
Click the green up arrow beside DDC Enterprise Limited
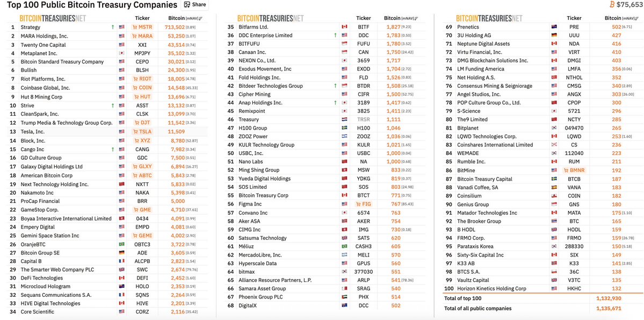pyautogui.click(x=336, y=35)
